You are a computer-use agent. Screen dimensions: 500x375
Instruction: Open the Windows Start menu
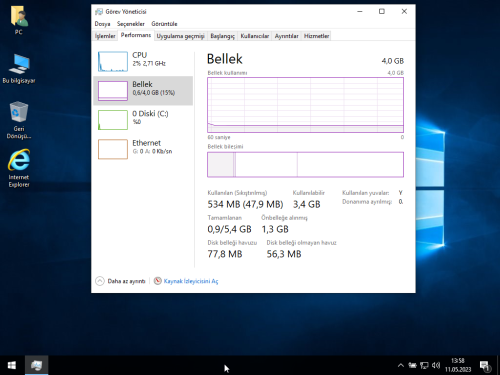tap(12, 365)
